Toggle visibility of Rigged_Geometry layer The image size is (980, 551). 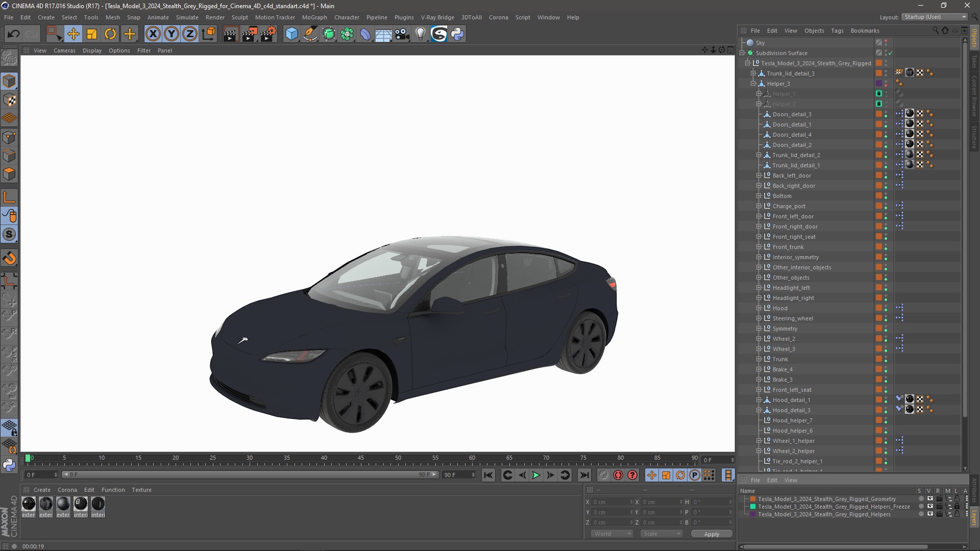pyautogui.click(x=930, y=499)
